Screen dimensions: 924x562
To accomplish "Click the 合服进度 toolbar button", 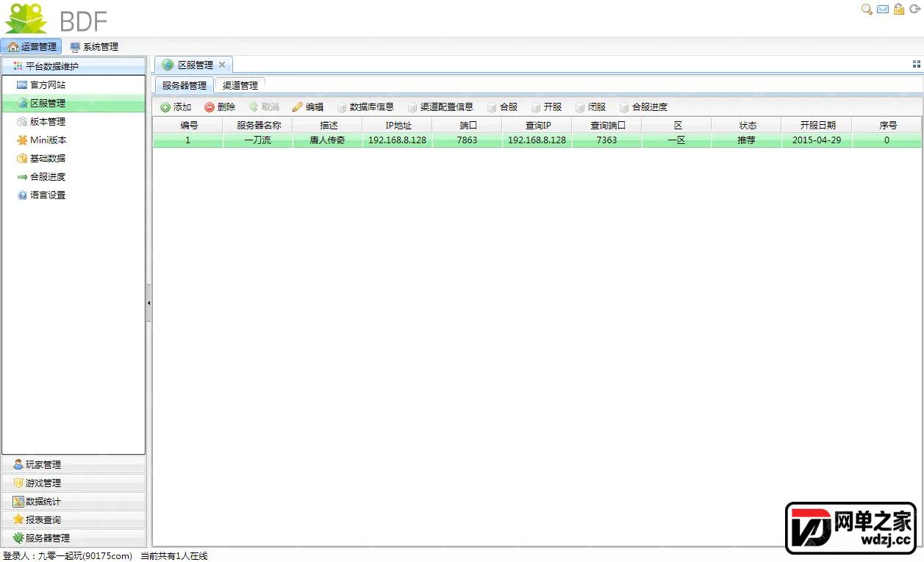I will pyautogui.click(x=643, y=107).
